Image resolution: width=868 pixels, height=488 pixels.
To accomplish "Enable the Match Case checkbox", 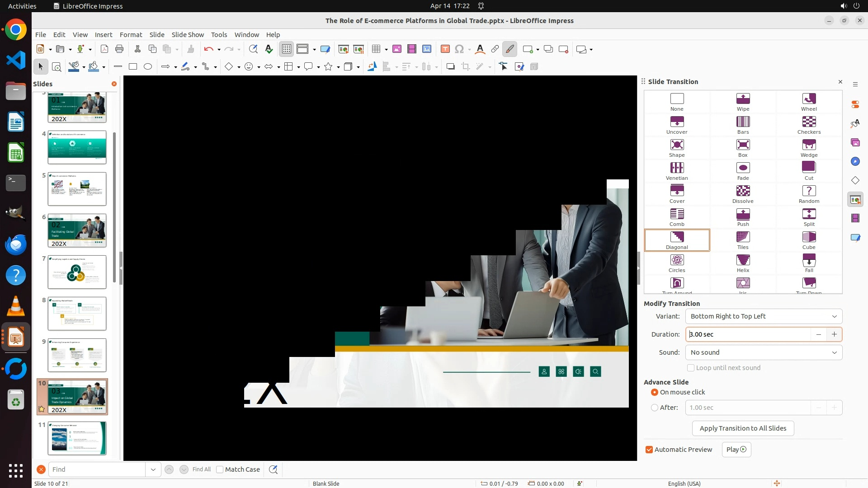I will coord(220,469).
